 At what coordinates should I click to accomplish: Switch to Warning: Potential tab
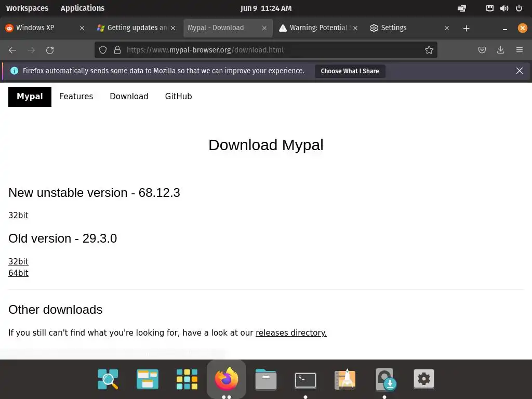pyautogui.click(x=318, y=28)
